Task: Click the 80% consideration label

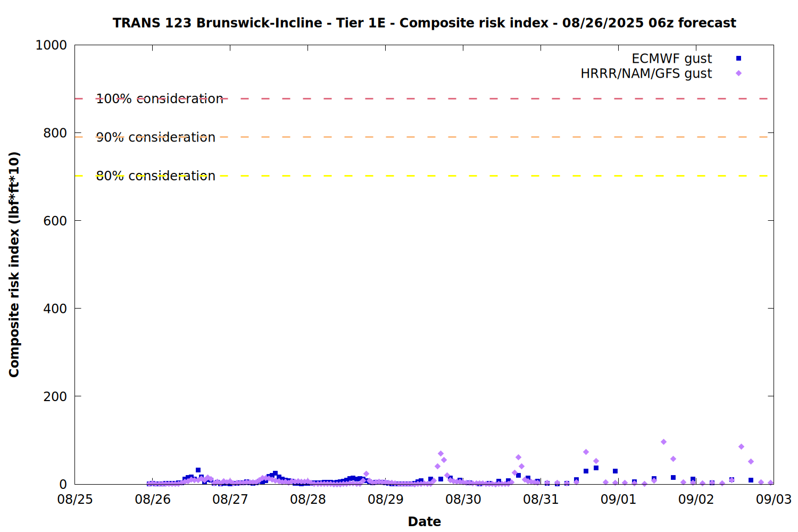Action: pyautogui.click(x=156, y=176)
